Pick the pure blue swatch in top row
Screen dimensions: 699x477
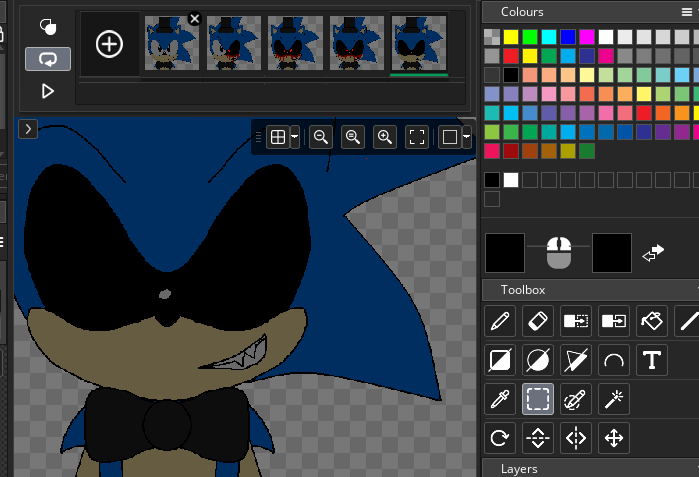[x=568, y=37]
